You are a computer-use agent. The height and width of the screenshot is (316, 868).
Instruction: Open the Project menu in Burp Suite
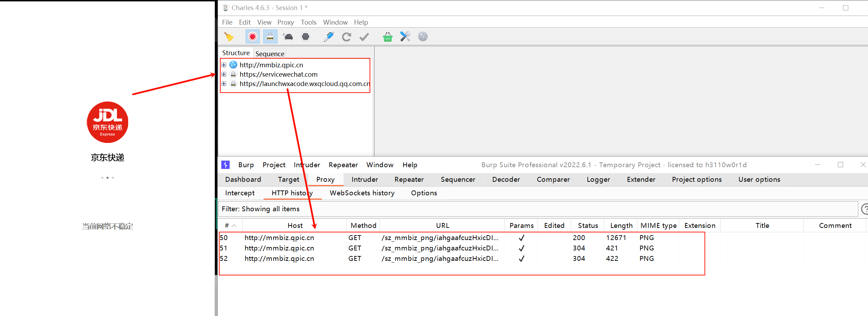(274, 165)
